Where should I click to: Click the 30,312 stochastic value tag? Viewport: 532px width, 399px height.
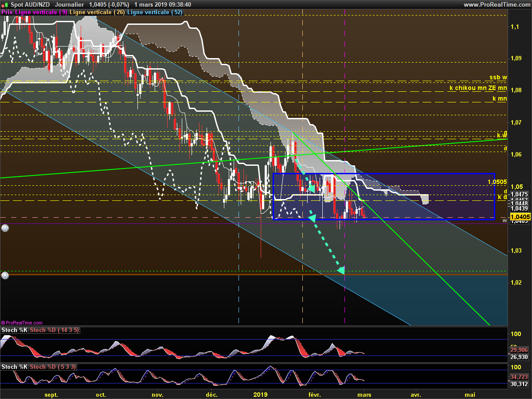[x=520, y=384]
